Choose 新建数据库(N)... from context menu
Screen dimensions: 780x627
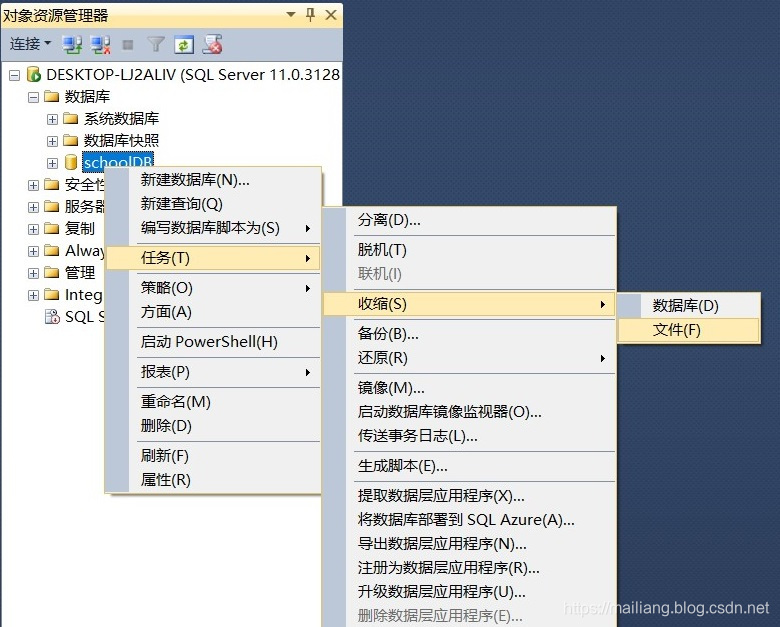(213, 180)
